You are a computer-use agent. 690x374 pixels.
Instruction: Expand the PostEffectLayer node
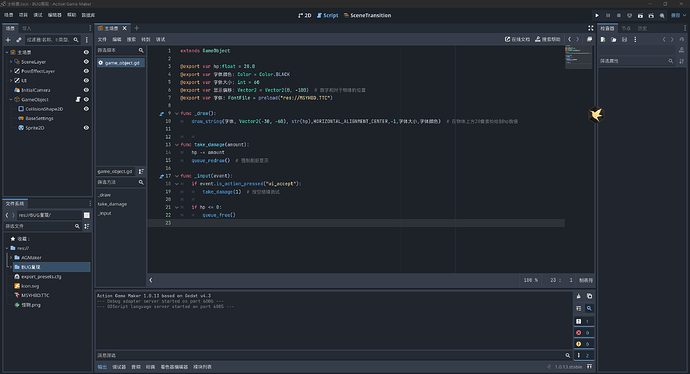[11, 71]
